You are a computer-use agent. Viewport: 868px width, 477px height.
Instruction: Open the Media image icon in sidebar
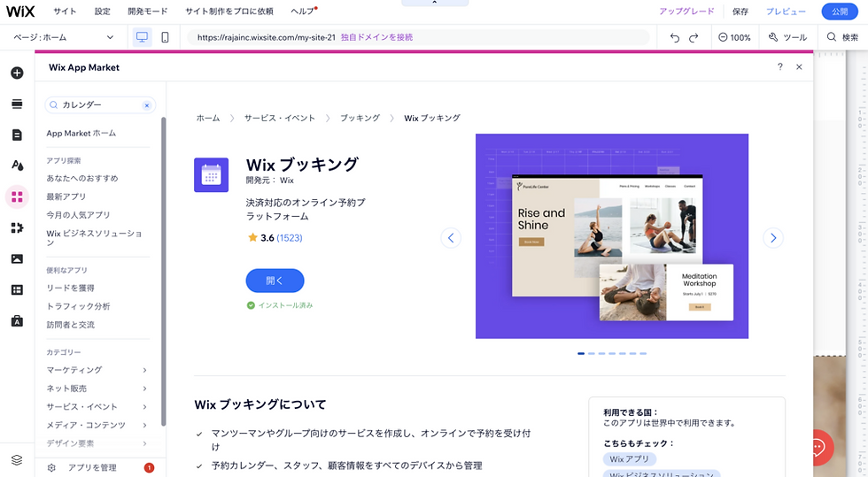(17, 259)
